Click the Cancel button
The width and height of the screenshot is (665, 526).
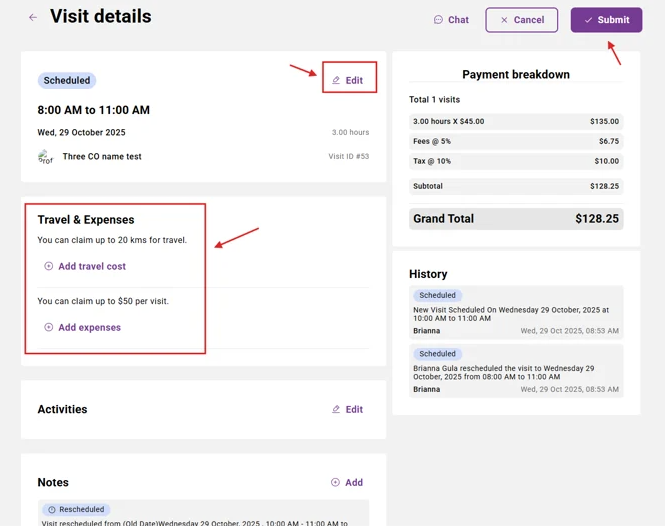[521, 20]
